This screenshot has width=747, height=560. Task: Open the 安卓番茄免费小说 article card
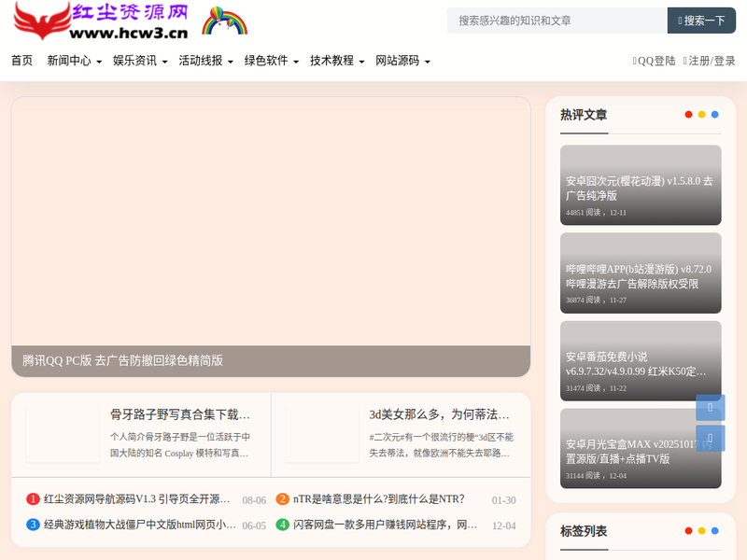pyautogui.click(x=641, y=360)
